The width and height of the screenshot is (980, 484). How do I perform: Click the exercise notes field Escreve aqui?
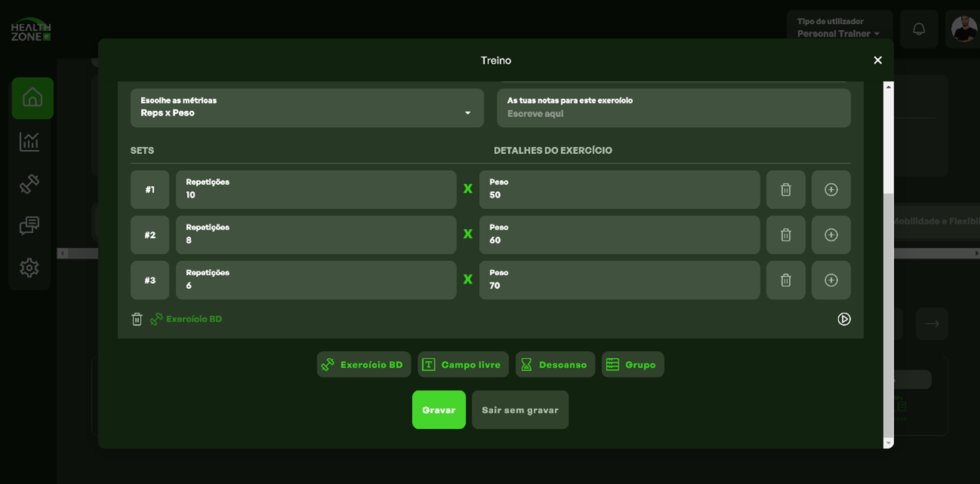tap(674, 108)
